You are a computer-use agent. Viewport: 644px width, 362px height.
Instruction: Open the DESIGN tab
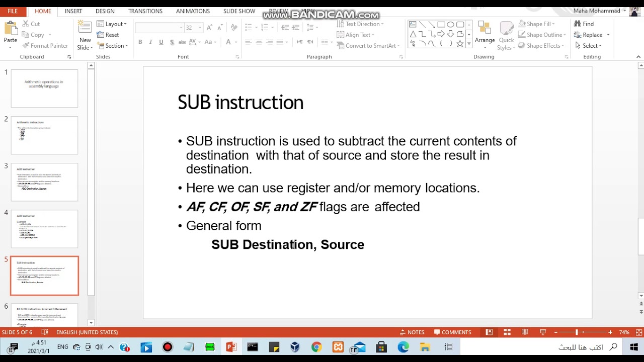point(105,11)
